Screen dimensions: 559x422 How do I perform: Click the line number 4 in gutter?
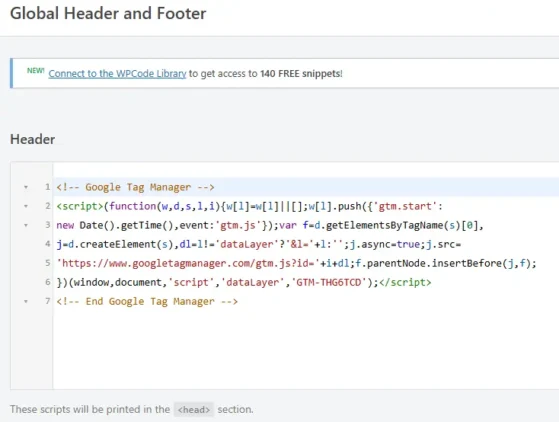click(x=48, y=244)
